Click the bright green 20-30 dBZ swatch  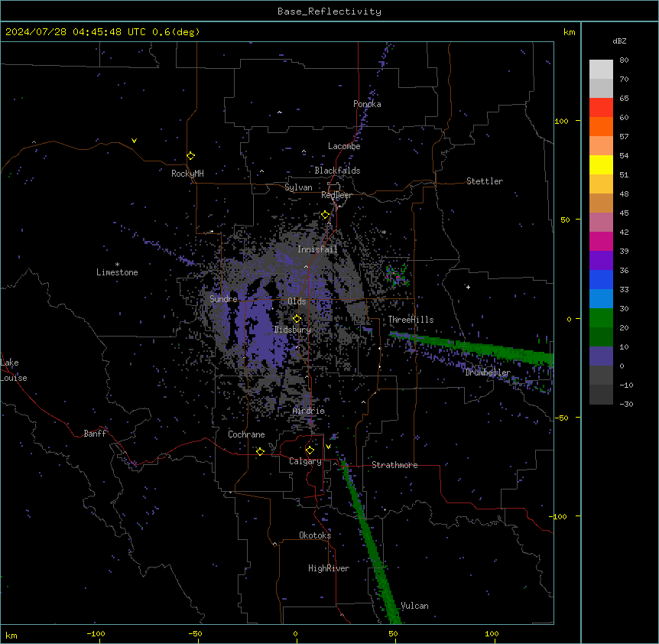601,318
